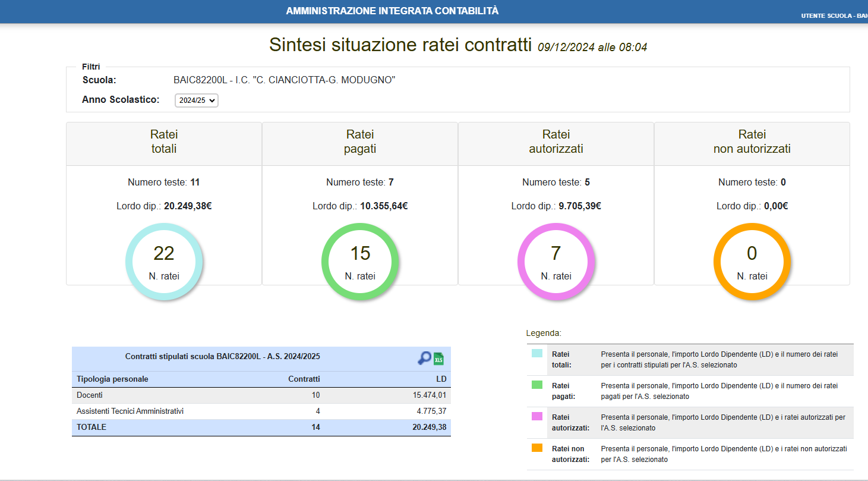Click the orange Ratei non autorizzati legend swatch
868x481 pixels.
click(536, 448)
